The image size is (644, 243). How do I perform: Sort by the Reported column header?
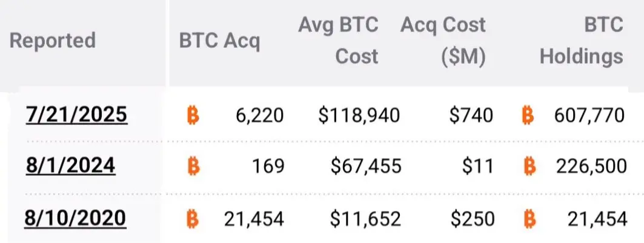point(53,41)
